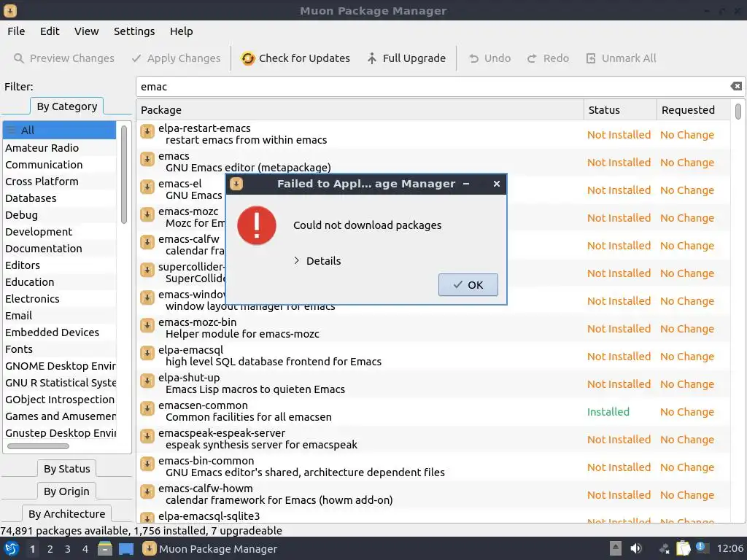This screenshot has height=560, width=747.
Task: Switch to the By Status tab
Action: tap(66, 469)
